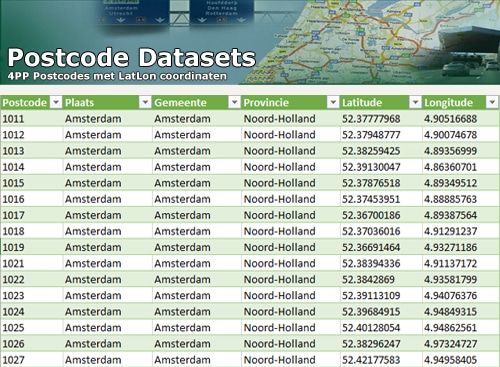Click latitude value 52.37777968
The height and width of the screenshot is (367, 500).
[371, 119]
